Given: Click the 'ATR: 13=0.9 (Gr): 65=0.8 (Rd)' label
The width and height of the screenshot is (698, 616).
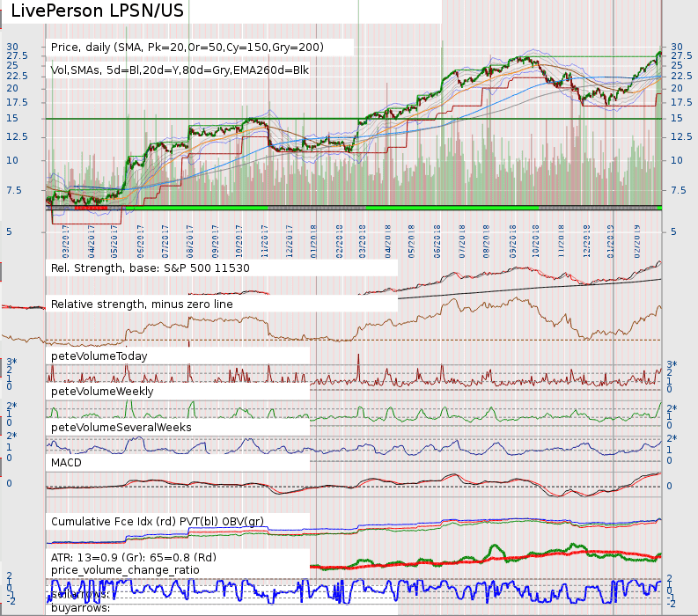Looking at the screenshot, I should tap(134, 557).
